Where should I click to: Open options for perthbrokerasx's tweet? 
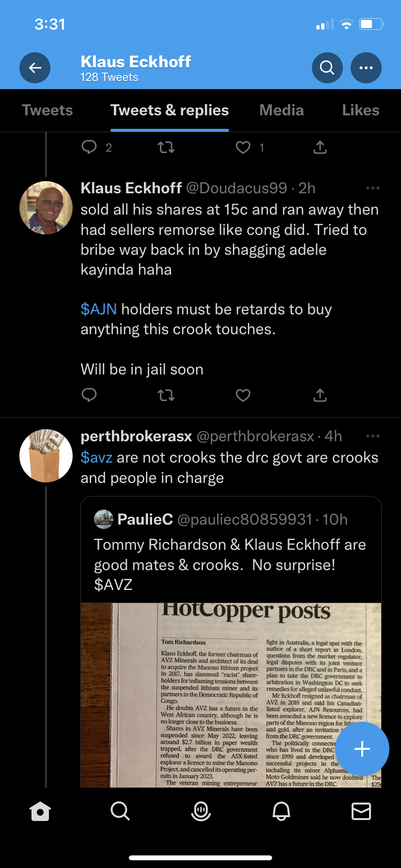373,436
